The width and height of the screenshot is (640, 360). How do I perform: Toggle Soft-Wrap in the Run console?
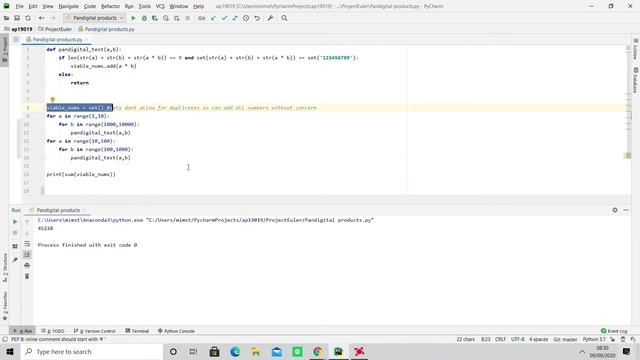[x=27, y=244]
